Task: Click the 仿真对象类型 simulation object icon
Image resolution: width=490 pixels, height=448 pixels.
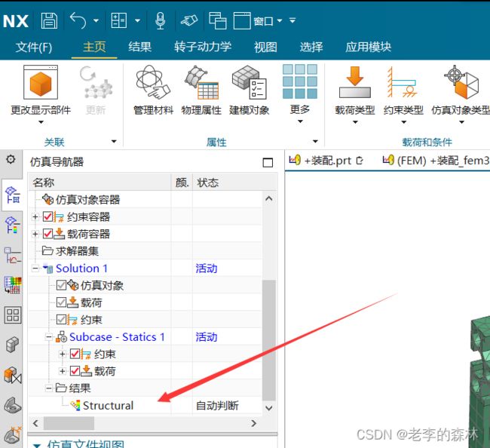Action: pyautogui.click(x=461, y=82)
